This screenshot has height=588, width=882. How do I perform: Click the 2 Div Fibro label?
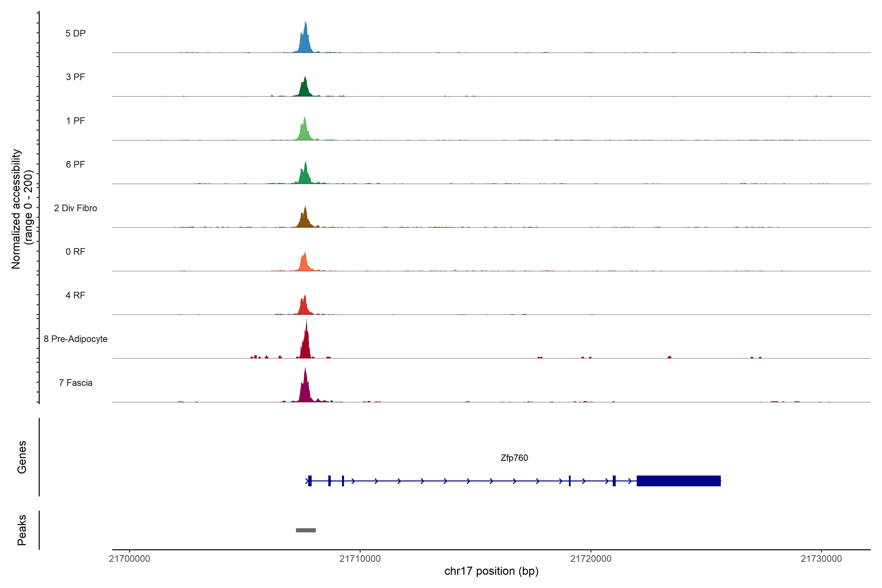coord(75,208)
